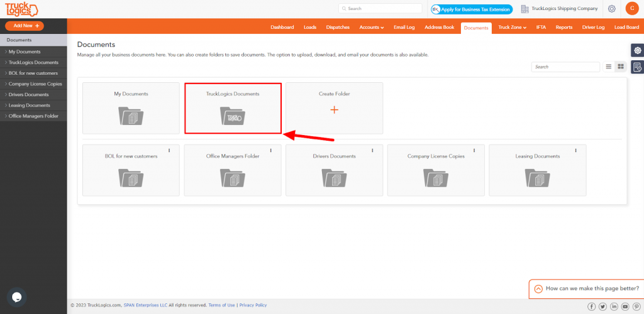
Task: Open the chat bubble widget
Action: pyautogui.click(x=17, y=298)
